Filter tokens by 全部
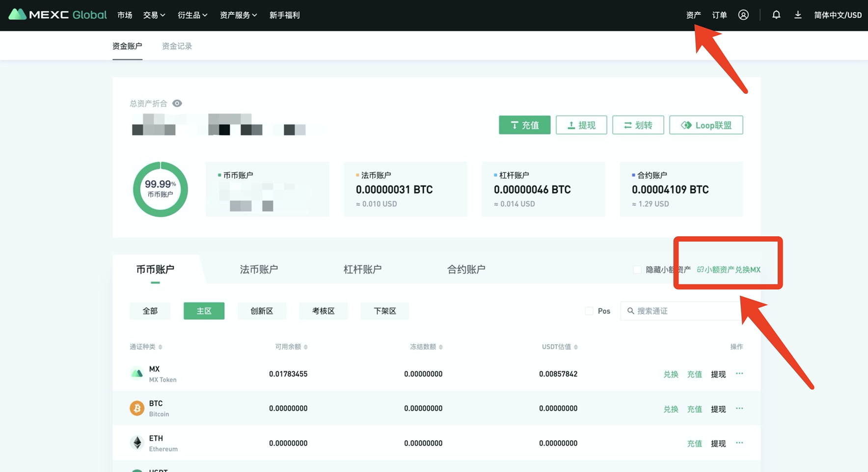 (150, 311)
